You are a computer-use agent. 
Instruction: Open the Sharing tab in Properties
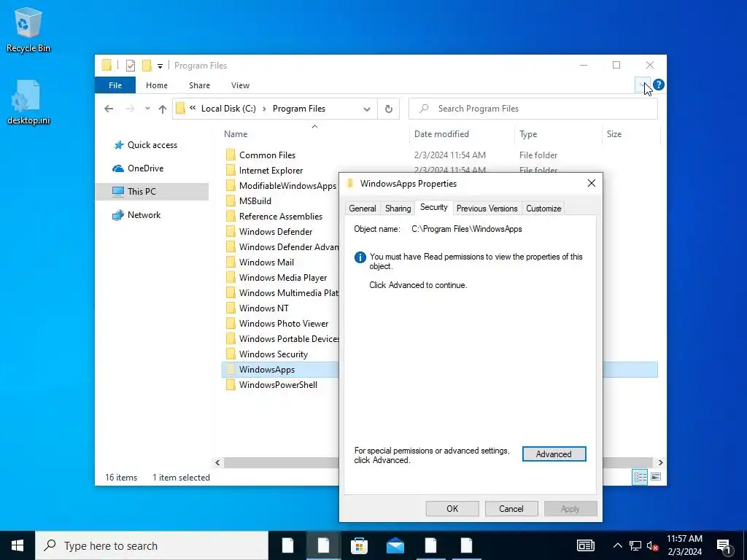(398, 208)
